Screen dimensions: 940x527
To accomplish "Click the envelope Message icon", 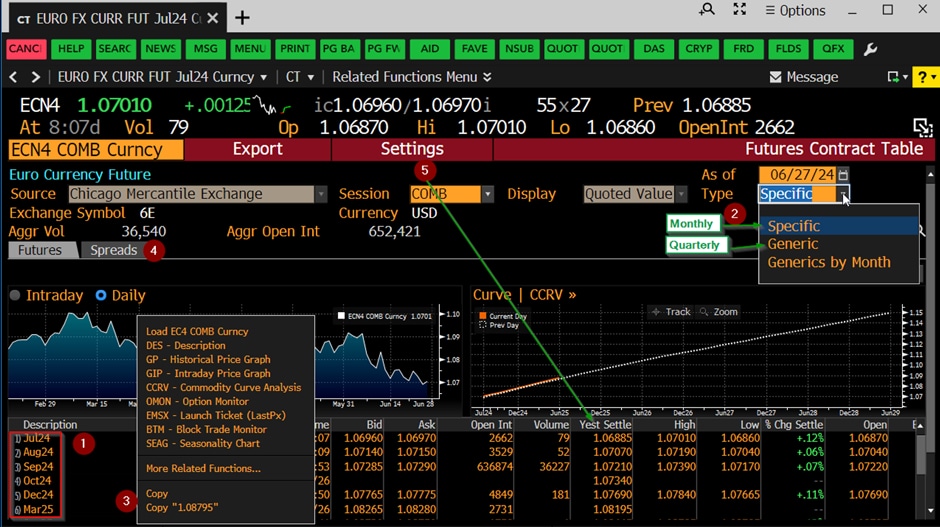I will (x=775, y=77).
